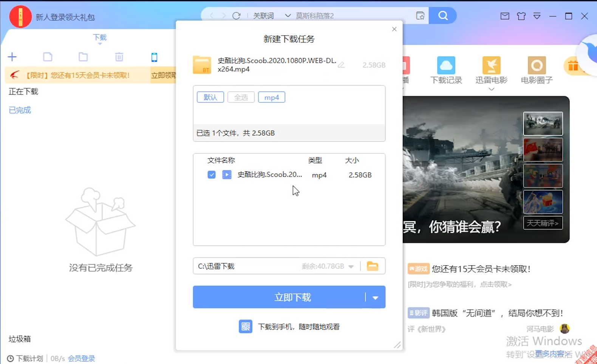Open folder browse icon beside download path

[x=373, y=266]
